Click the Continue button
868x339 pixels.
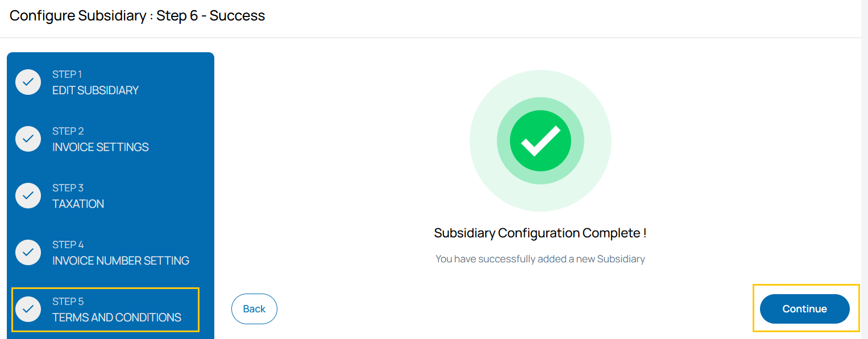point(804,309)
